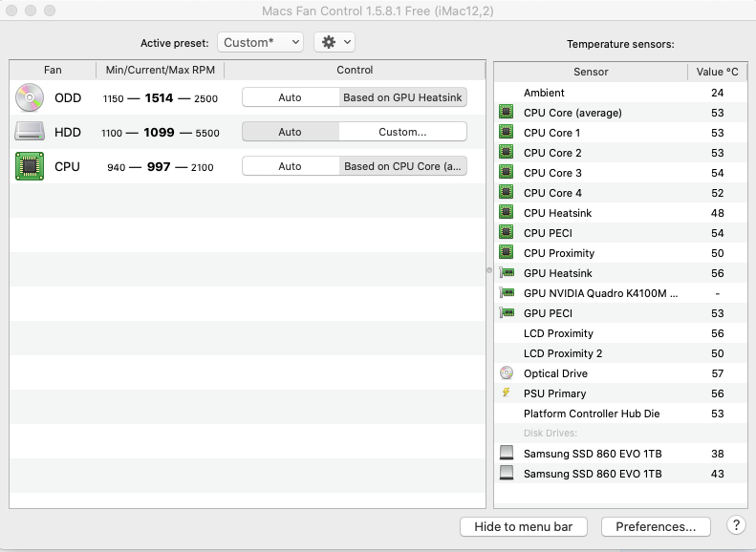Viewport: 756px width, 552px height.
Task: Open help with the question mark button
Action: (736, 525)
